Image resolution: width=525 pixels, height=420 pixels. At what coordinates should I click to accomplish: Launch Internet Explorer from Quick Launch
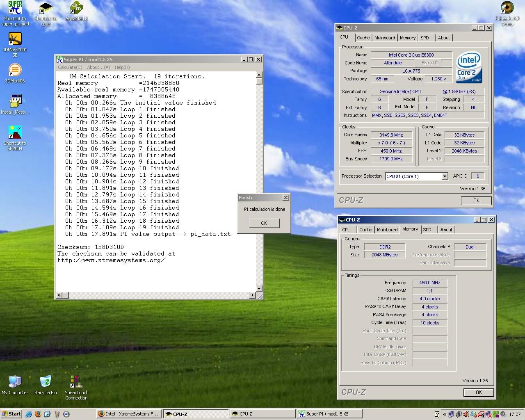[29, 414]
